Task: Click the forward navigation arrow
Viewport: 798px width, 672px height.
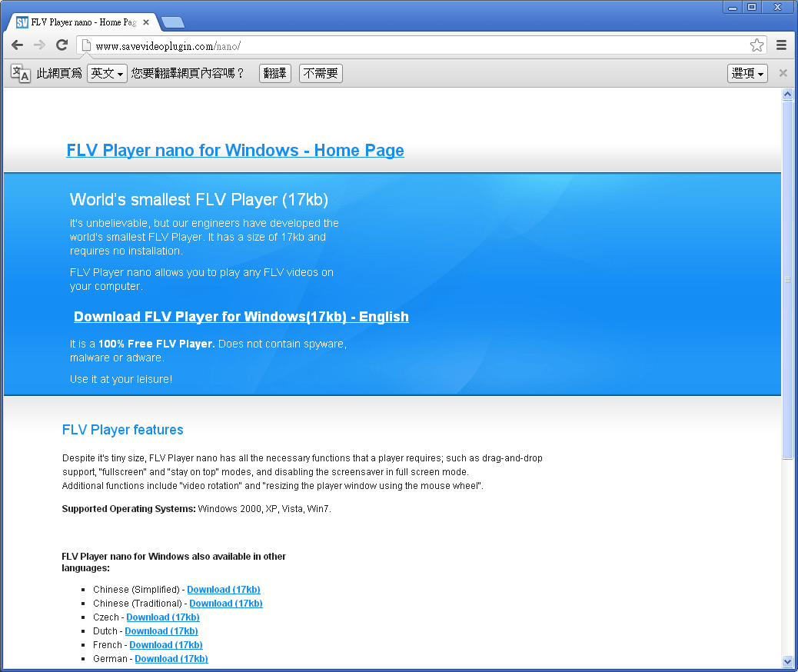Action: [x=38, y=45]
